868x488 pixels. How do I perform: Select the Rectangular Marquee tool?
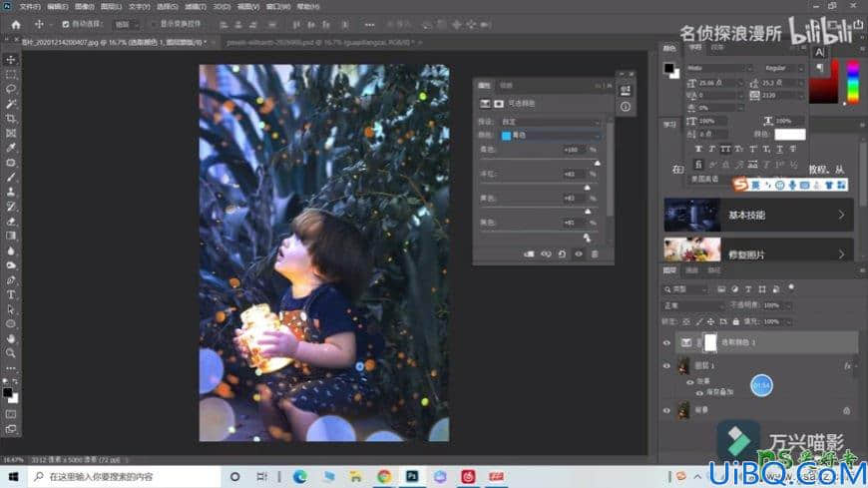[11, 74]
